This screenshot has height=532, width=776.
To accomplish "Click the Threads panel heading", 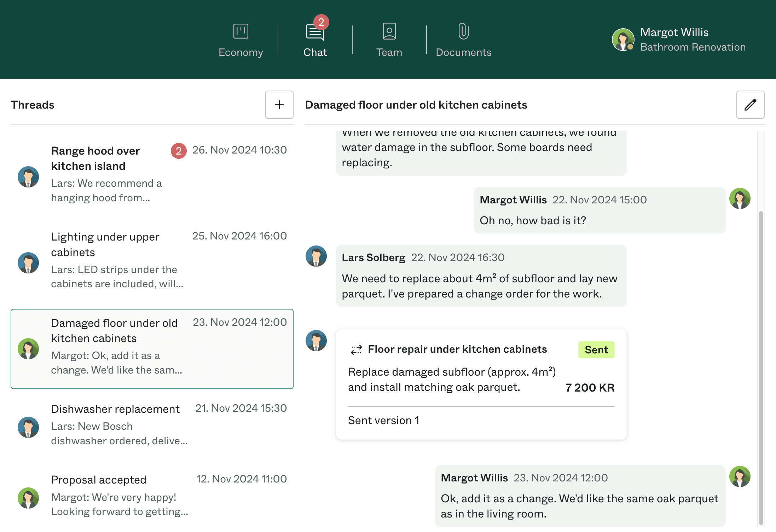I will point(32,105).
